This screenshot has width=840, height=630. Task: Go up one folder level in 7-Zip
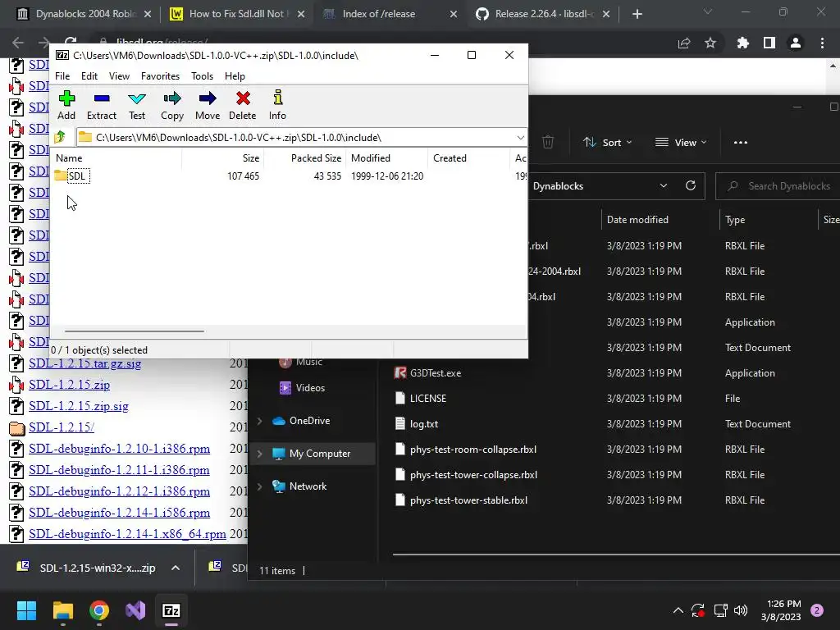[x=60, y=137]
